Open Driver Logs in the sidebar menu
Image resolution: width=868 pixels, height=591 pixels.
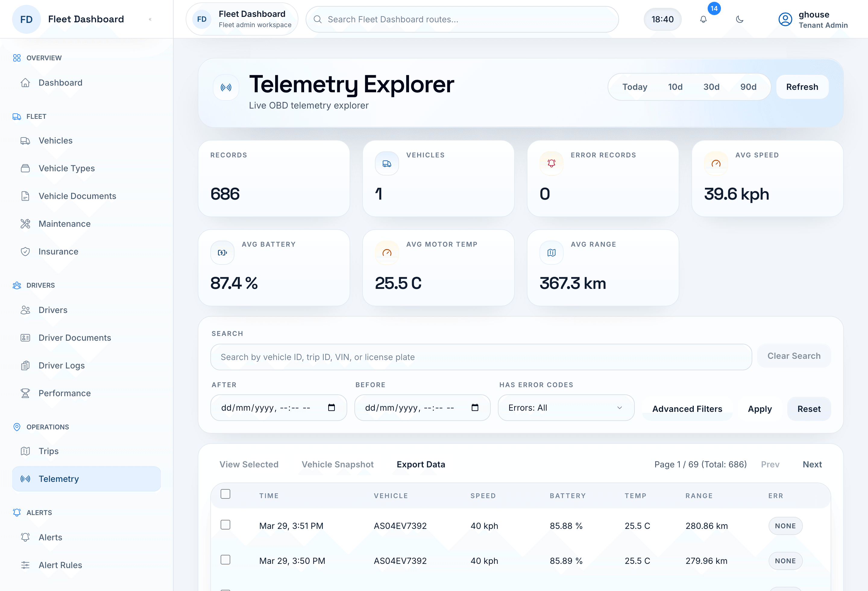click(x=86, y=365)
